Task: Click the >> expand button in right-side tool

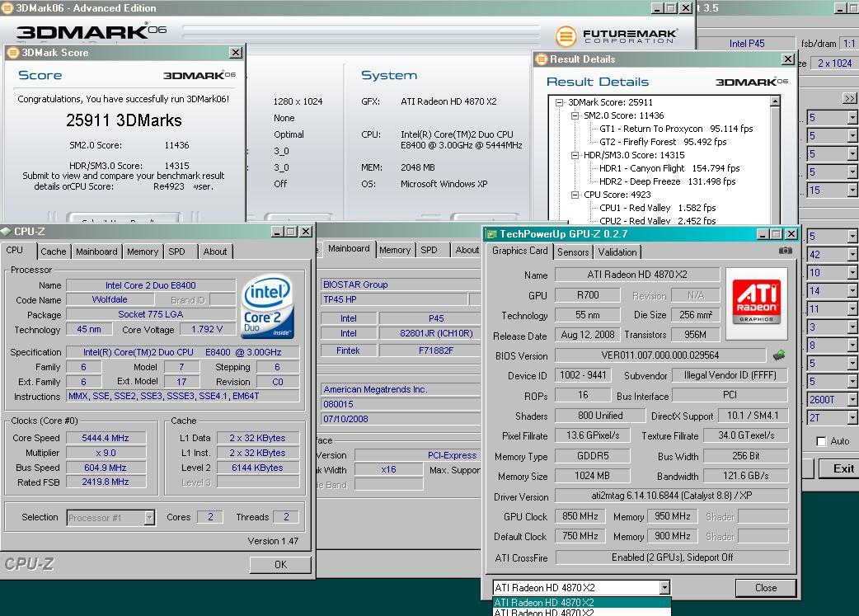Action: click(x=849, y=99)
